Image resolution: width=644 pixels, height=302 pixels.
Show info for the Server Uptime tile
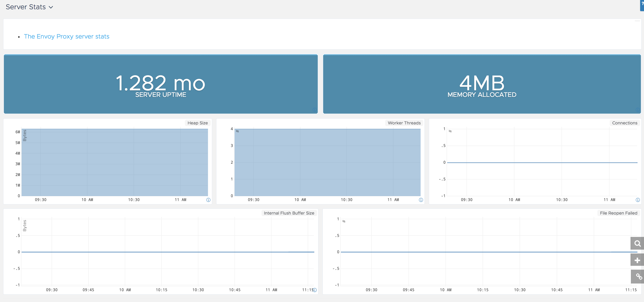[314, 110]
